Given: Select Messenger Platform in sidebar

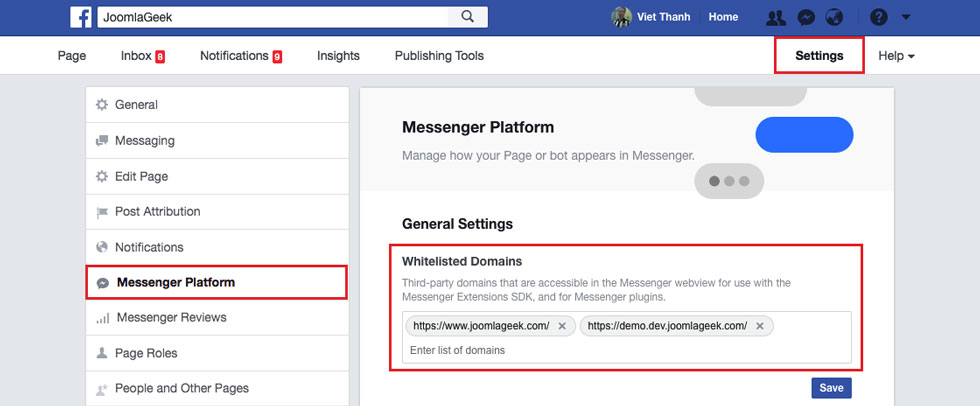Looking at the screenshot, I should tap(216, 282).
